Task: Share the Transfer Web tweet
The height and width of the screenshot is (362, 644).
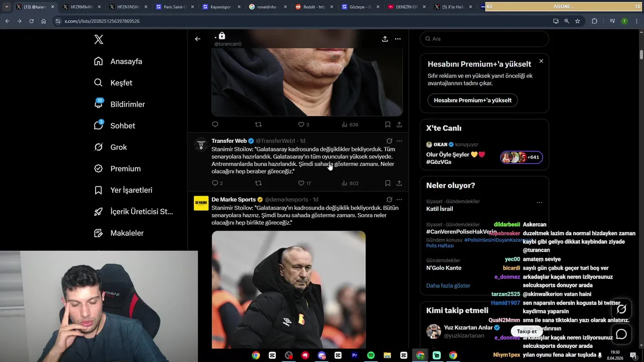Action: 399,184
